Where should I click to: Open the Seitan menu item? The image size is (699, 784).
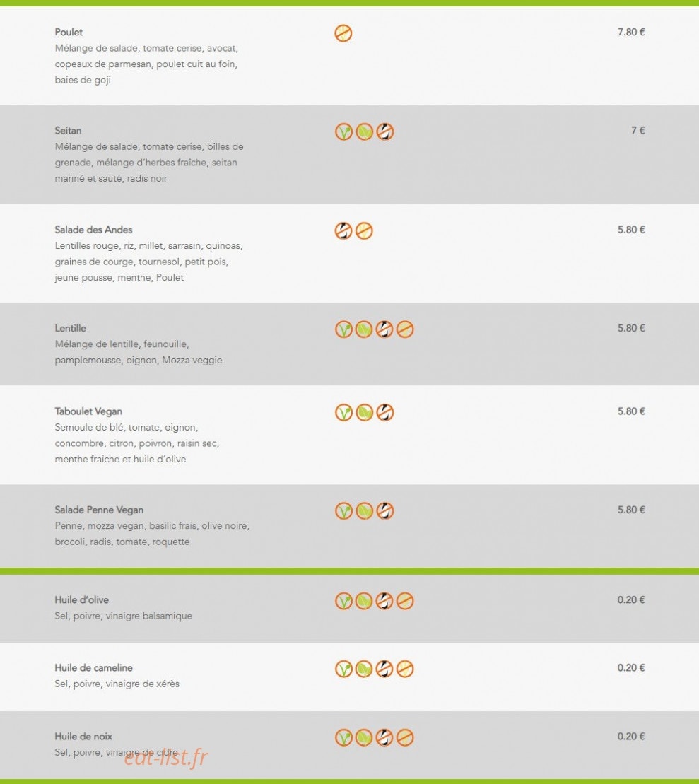coord(68,131)
